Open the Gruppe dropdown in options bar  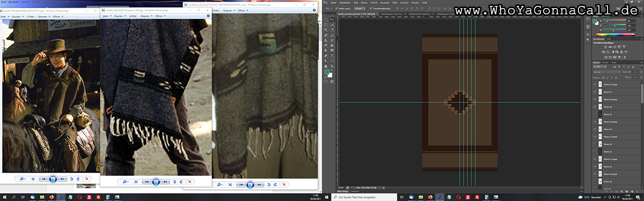click(x=360, y=9)
